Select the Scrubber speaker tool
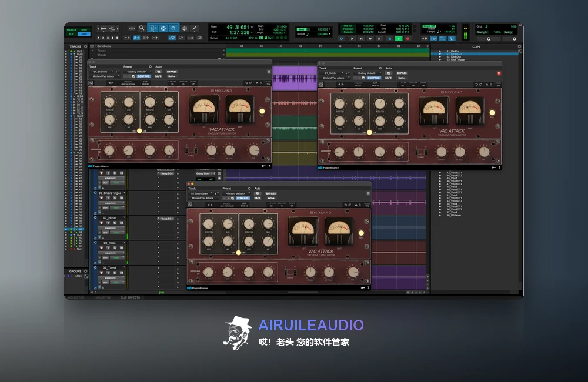This screenshot has width=588, height=382. [185, 28]
